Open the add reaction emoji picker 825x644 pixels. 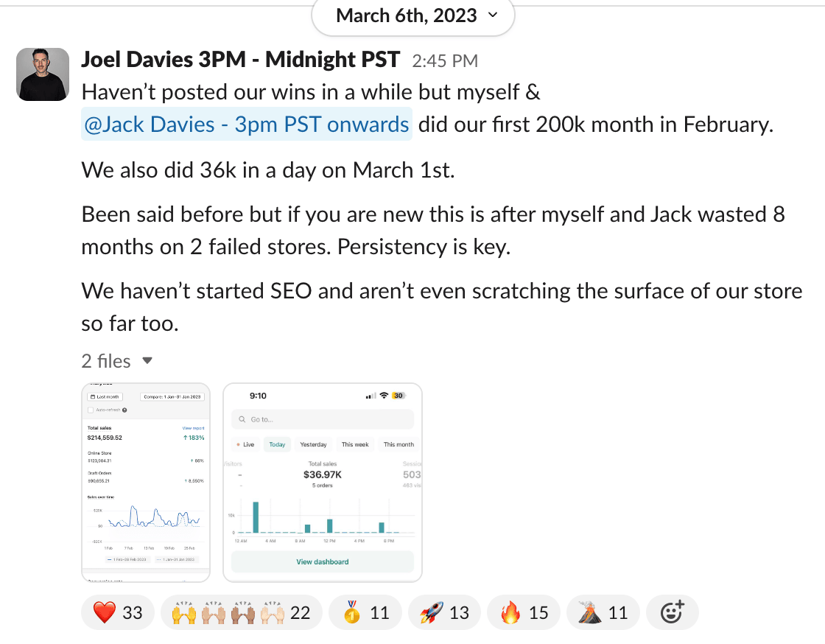click(672, 612)
